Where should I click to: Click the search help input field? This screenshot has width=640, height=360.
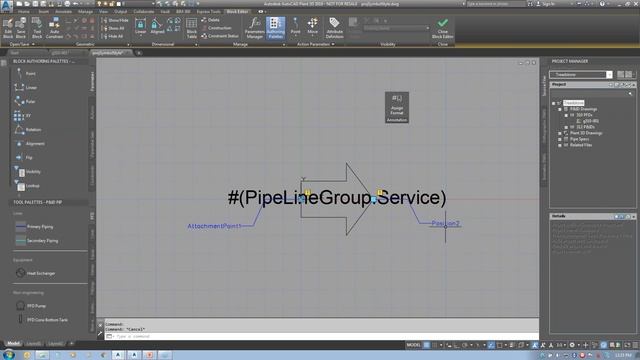(x=496, y=4)
